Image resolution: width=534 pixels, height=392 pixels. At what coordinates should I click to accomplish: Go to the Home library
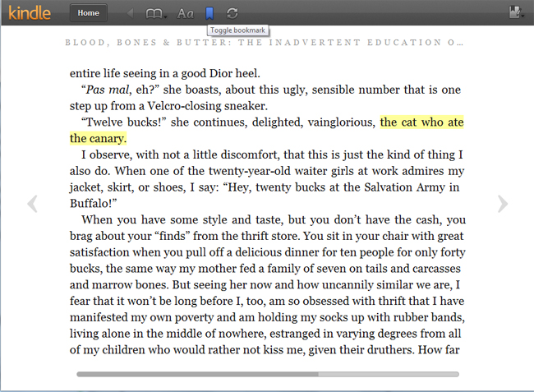(88, 13)
